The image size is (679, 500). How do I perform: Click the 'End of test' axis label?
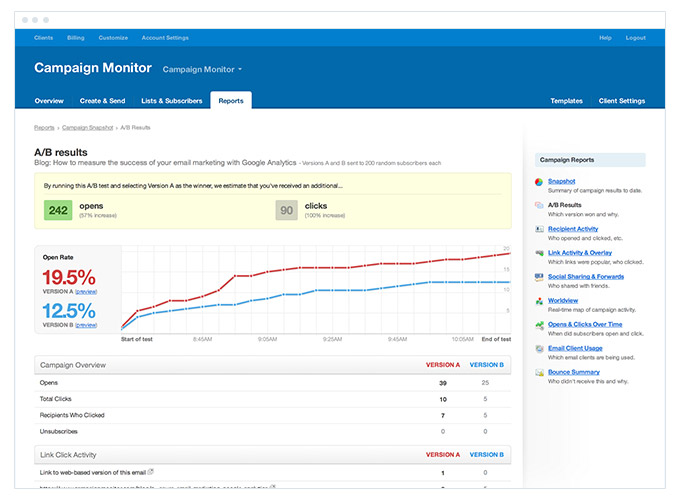tap(496, 339)
